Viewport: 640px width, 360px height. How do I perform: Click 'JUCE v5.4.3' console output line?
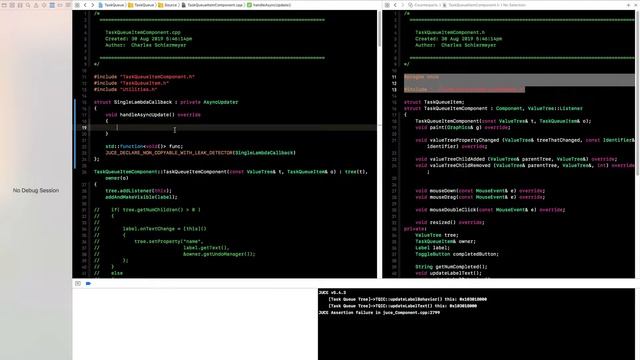pyautogui.click(x=332, y=293)
